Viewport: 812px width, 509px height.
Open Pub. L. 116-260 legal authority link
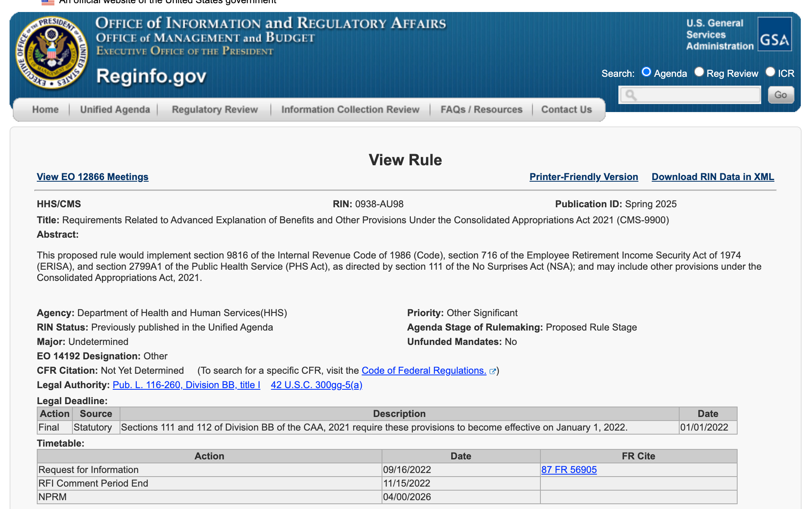186,385
